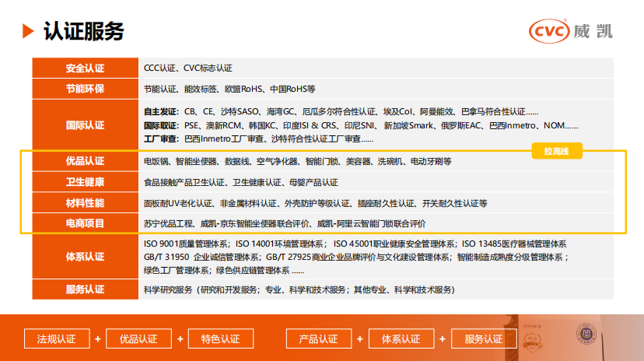Click the plus sign between 优品认证 and 特色认证
The height and width of the screenshot is (361, 644).
pos(180,339)
